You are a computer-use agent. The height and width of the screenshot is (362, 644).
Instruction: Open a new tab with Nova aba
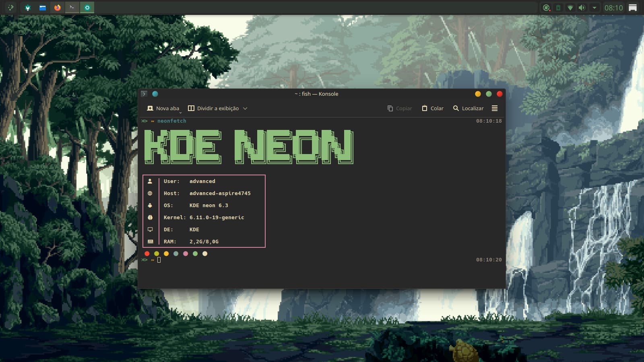(163, 108)
